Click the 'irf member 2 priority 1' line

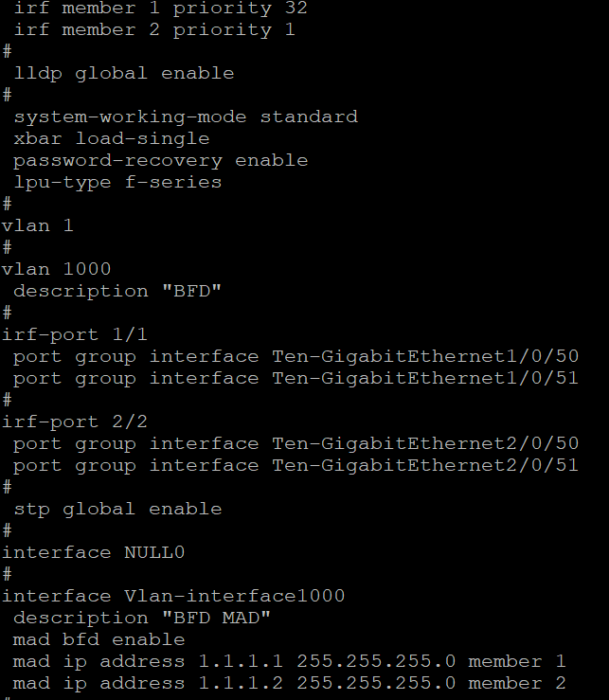153,29
